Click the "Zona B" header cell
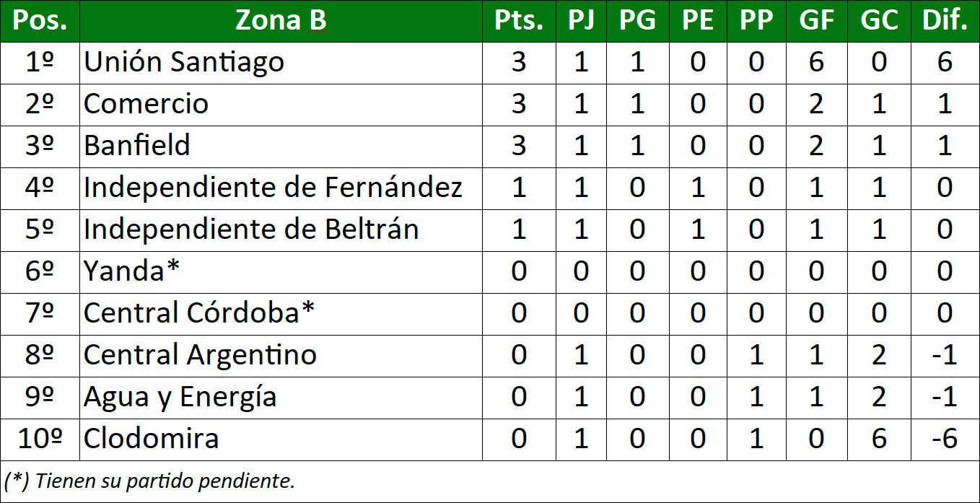Image resolution: width=980 pixels, height=503 pixels. 281,21
